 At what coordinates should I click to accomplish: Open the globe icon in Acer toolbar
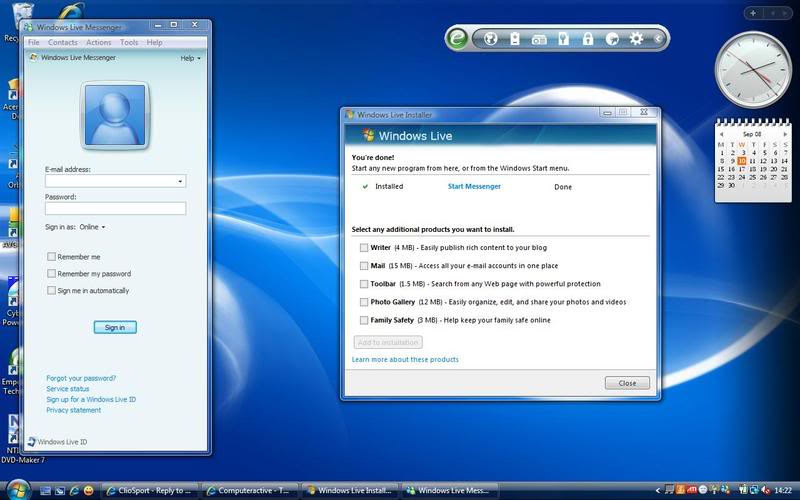click(x=490, y=40)
